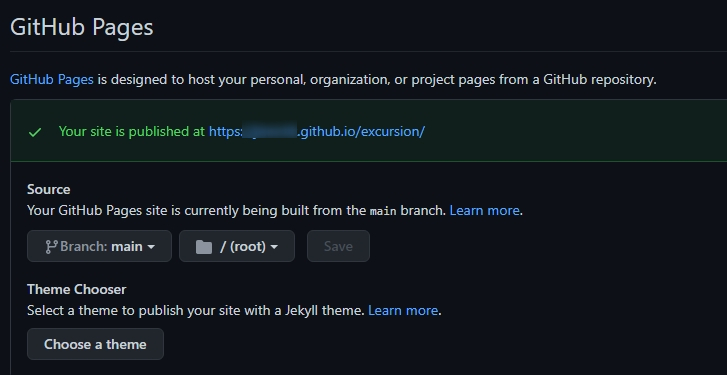Click the Theme Chooser section heading
This screenshot has height=375, width=727.
(x=77, y=289)
